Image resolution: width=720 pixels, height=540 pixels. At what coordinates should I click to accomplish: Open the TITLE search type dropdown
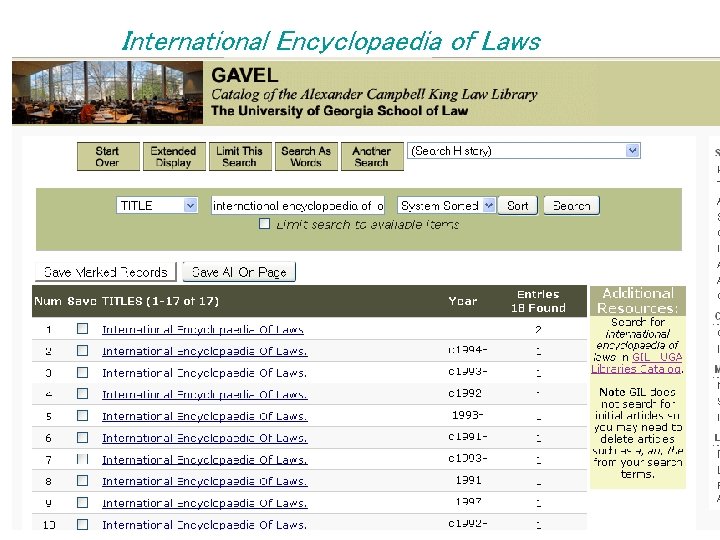tap(157, 205)
